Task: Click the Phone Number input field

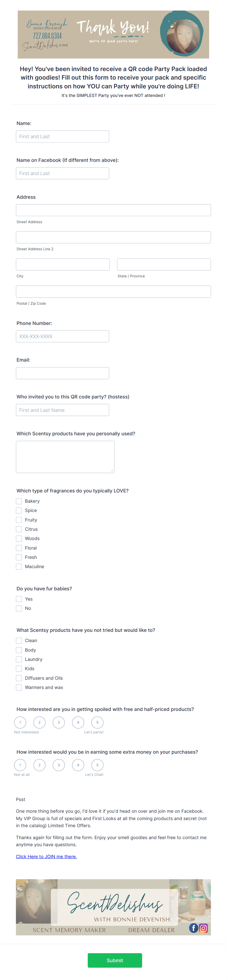Action: tap(62, 336)
